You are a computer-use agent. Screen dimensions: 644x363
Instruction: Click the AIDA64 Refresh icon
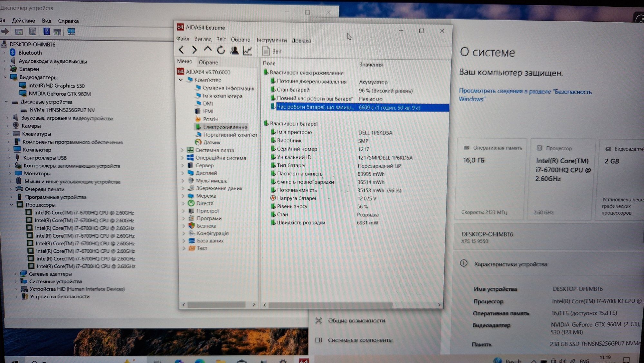coord(221,50)
